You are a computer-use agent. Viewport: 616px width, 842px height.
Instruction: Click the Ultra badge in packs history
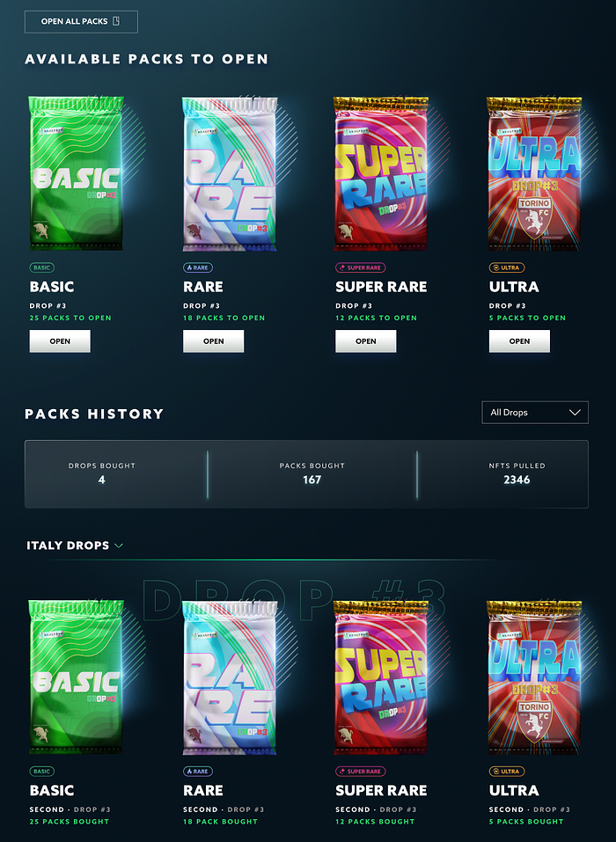[507, 771]
